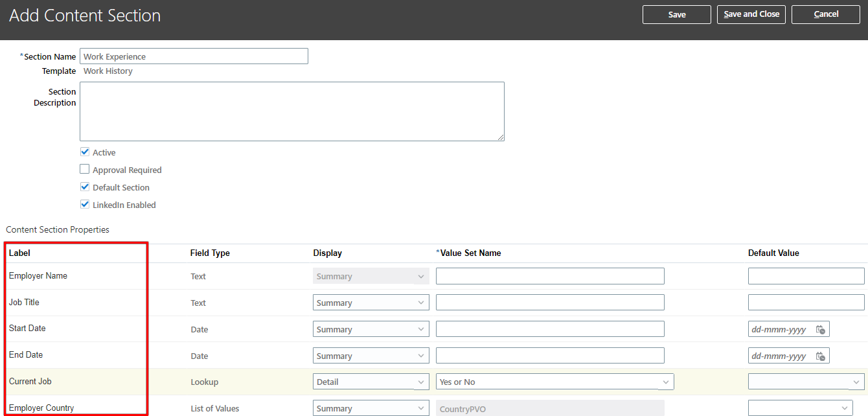Disable the LinkedIn Enabled checkbox
This screenshot has height=416, width=868.
(84, 204)
